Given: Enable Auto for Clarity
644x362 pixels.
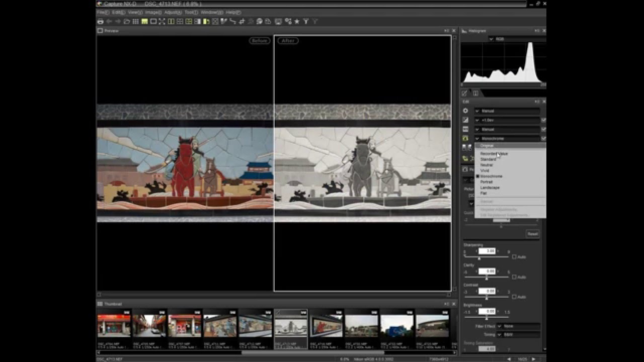Looking at the screenshot, I should pos(514,277).
